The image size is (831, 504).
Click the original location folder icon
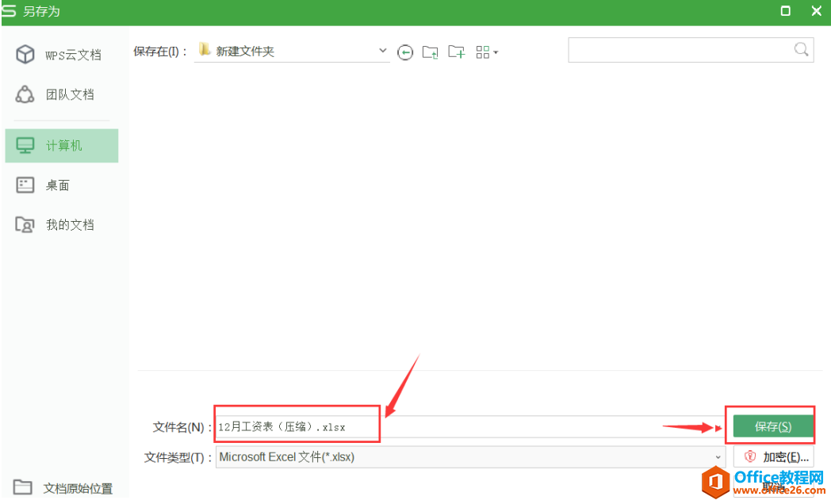click(x=22, y=487)
